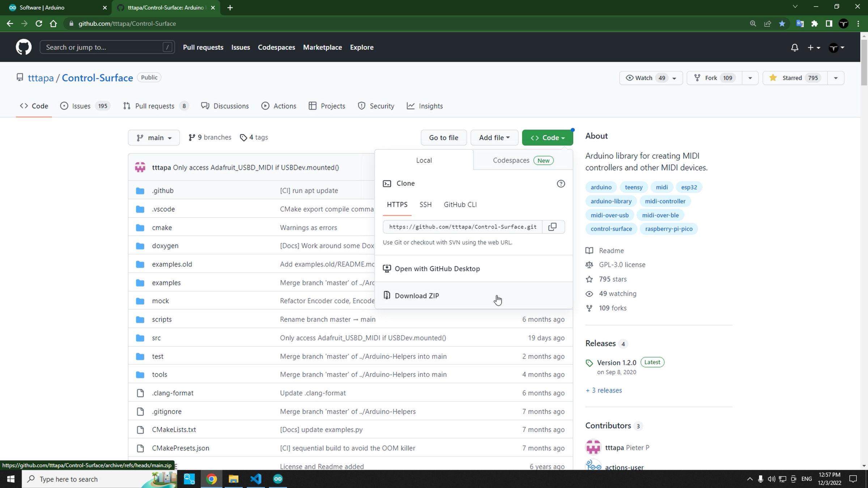Open the Issues repository tab

(81, 106)
